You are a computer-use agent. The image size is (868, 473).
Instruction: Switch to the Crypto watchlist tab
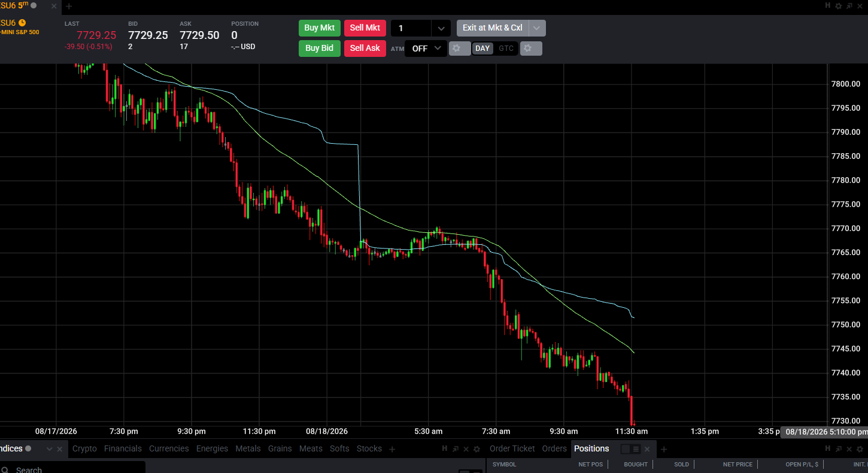coord(84,448)
